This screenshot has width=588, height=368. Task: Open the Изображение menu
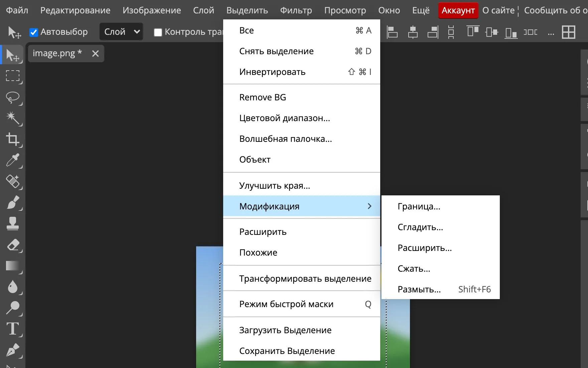point(152,10)
